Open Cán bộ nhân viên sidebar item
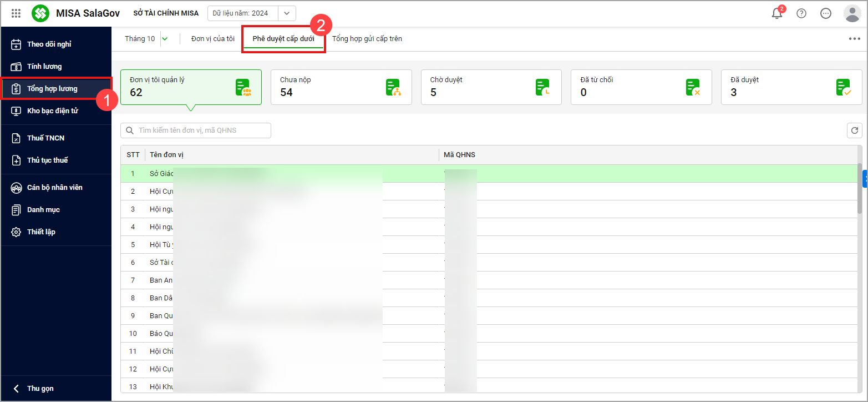Screen dimensions: 868x402 54,187
